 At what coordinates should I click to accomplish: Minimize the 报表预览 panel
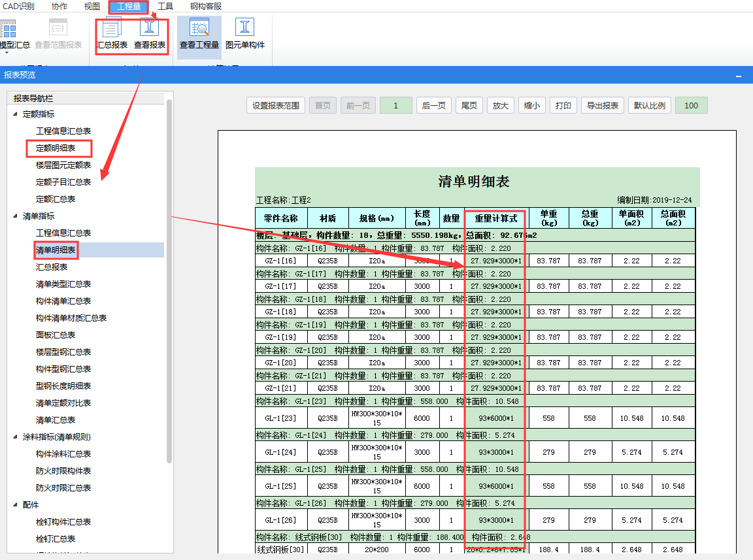pyautogui.click(x=739, y=75)
